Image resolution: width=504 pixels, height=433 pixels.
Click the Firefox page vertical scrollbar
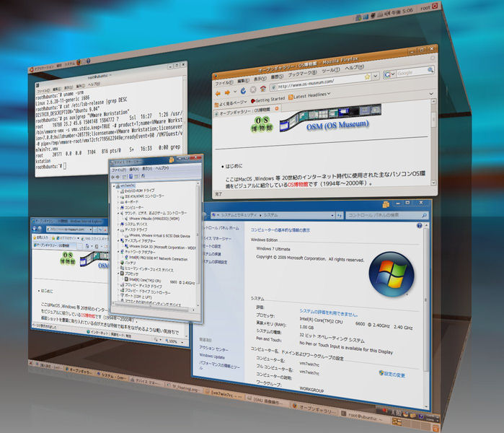[x=433, y=141]
